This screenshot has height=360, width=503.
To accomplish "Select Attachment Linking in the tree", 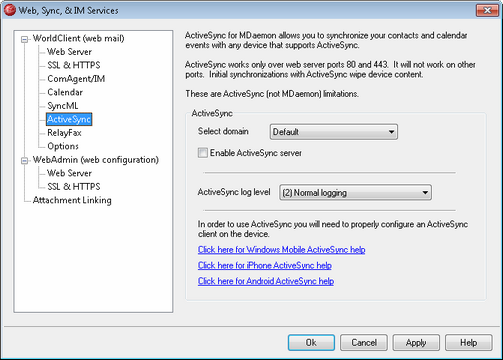I will (72, 200).
